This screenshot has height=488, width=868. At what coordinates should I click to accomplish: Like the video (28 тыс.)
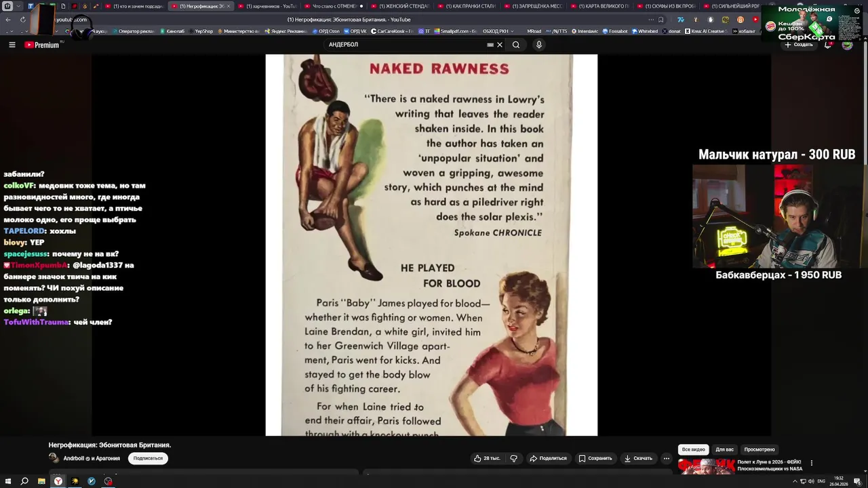pyautogui.click(x=487, y=458)
